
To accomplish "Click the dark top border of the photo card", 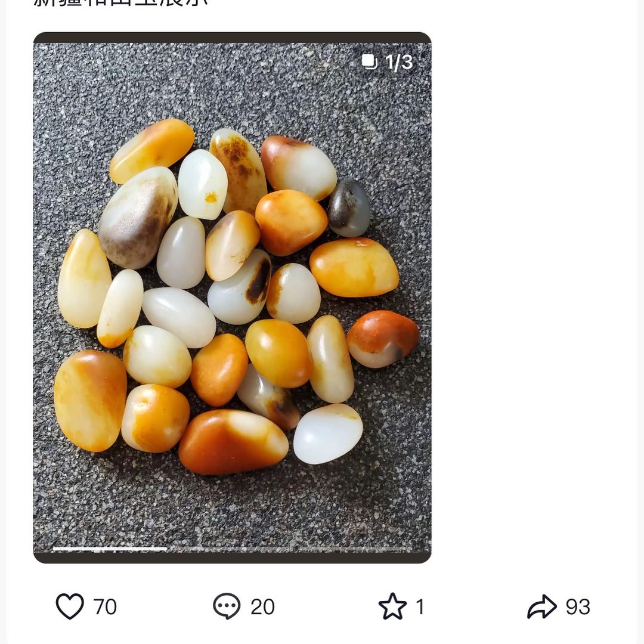I will click(231, 37).
